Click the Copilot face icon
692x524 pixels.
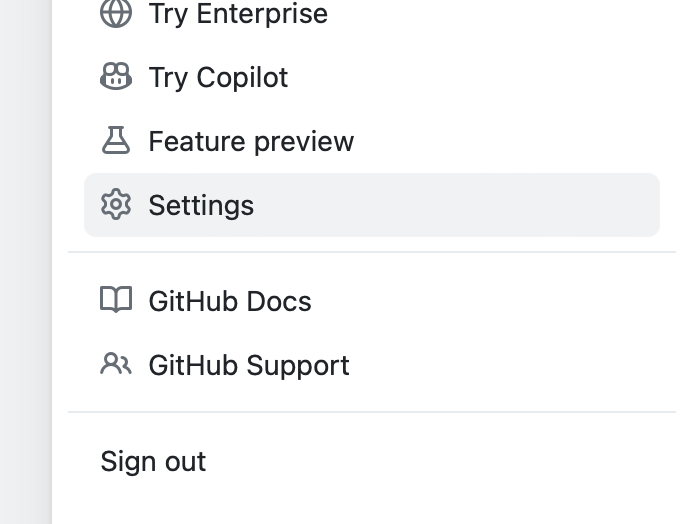coord(116,77)
